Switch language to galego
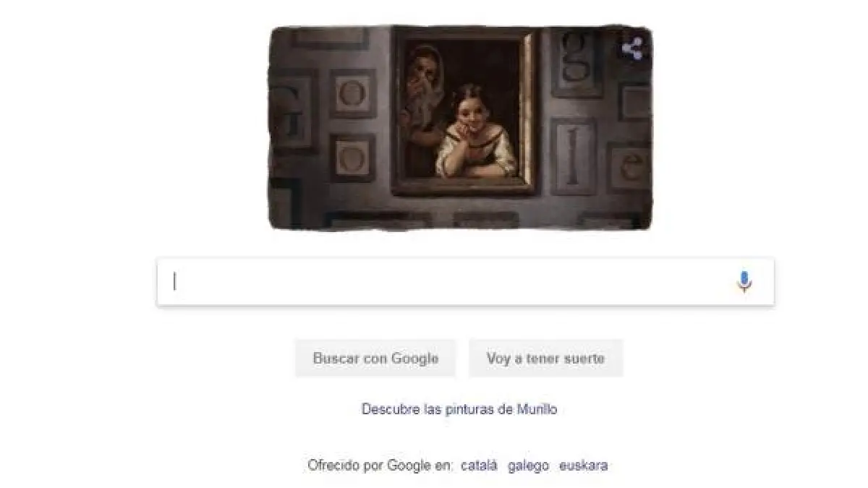 tap(528, 466)
